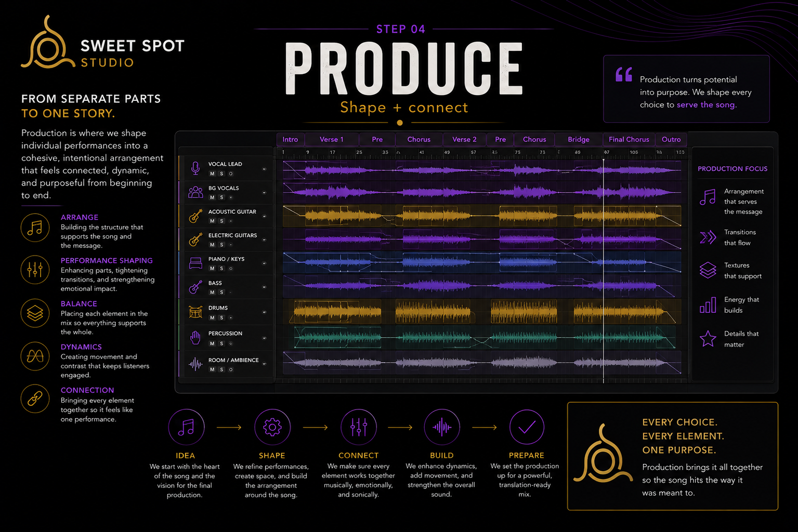Select the Final Chorus section tab
Screen dimensions: 798x532
[629, 139]
